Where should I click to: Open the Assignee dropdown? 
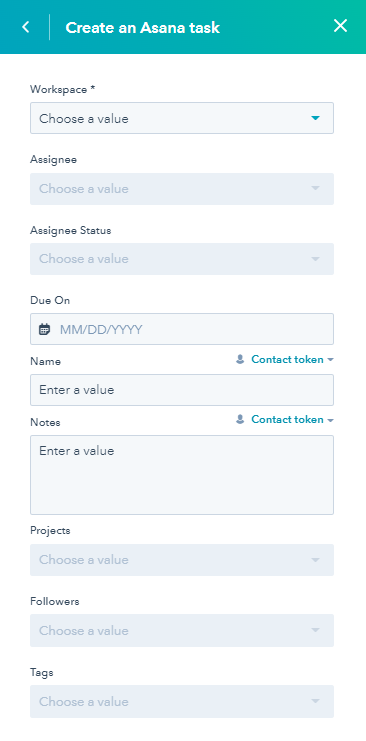182,189
